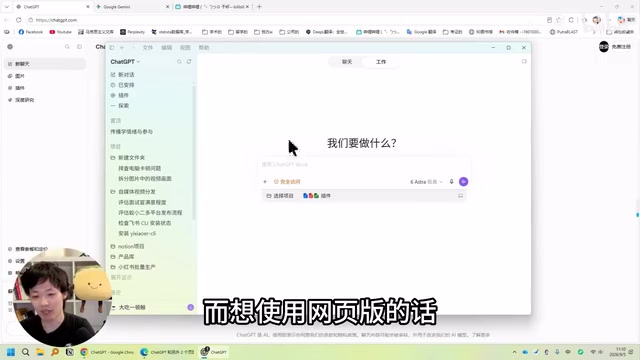
Task: Switch to Chrome ChatGPT window in taskbar
Action: pyautogui.click(x=107, y=352)
